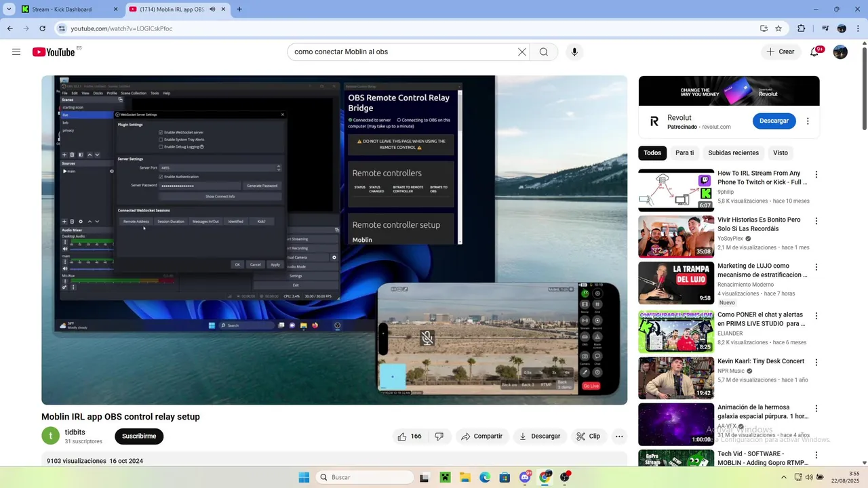
Task: Open options for Tech Vid MOBLIN video
Action: pyautogui.click(x=816, y=455)
